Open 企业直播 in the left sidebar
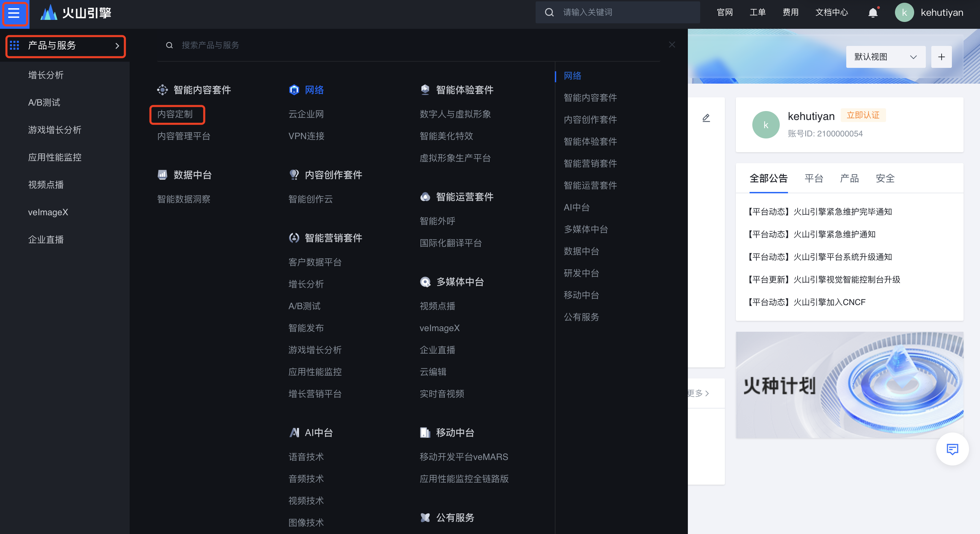This screenshot has height=534, width=980. pos(46,240)
